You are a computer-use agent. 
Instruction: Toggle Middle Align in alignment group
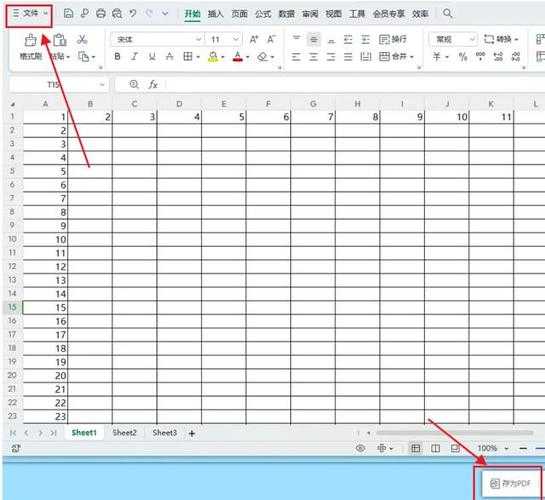tap(314, 39)
